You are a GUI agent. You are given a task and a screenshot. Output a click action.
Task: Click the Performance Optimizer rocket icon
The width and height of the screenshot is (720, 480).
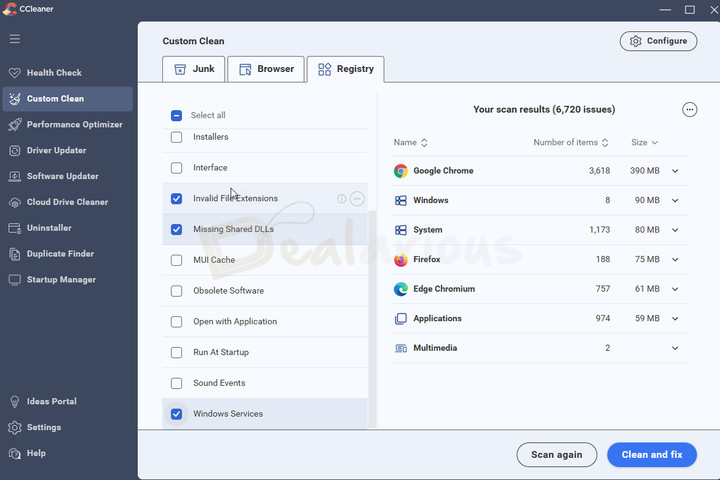(15, 124)
